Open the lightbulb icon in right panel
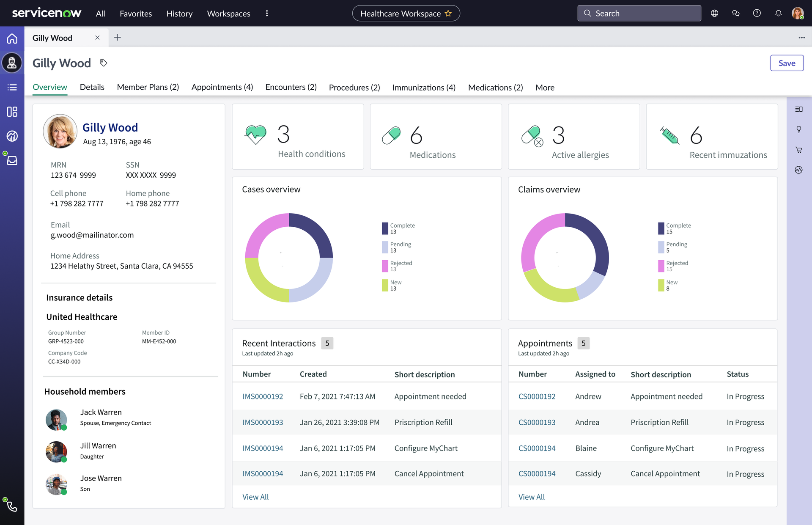 click(x=798, y=129)
